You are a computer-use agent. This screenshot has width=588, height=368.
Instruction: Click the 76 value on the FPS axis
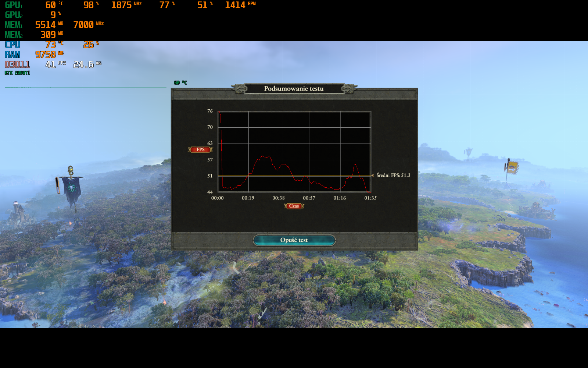[x=210, y=111]
